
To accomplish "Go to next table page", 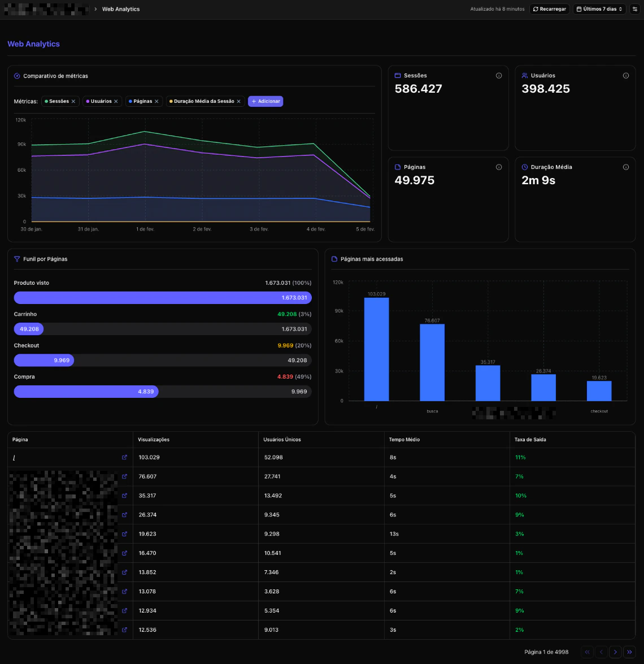I will [x=615, y=652].
